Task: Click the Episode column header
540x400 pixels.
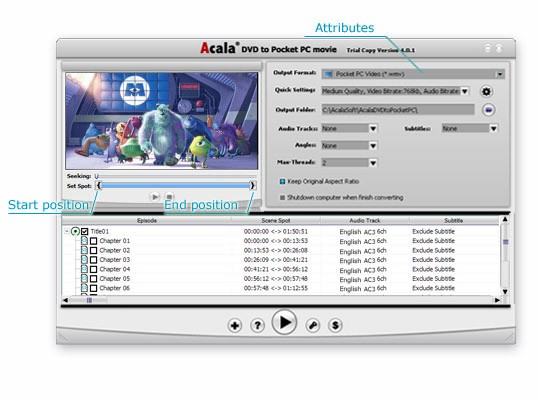Action: tap(147, 220)
